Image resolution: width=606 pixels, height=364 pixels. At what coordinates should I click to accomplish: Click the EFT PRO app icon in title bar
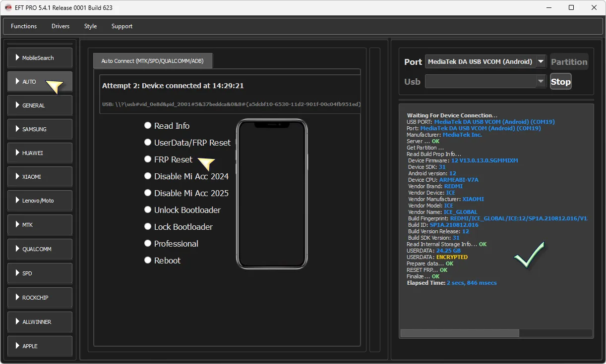tap(8, 7)
